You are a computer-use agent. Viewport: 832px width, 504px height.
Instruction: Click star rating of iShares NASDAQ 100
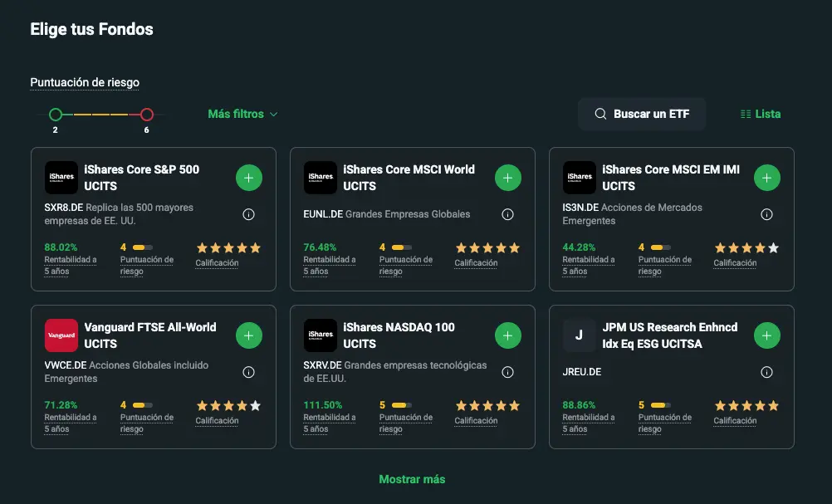487,406
